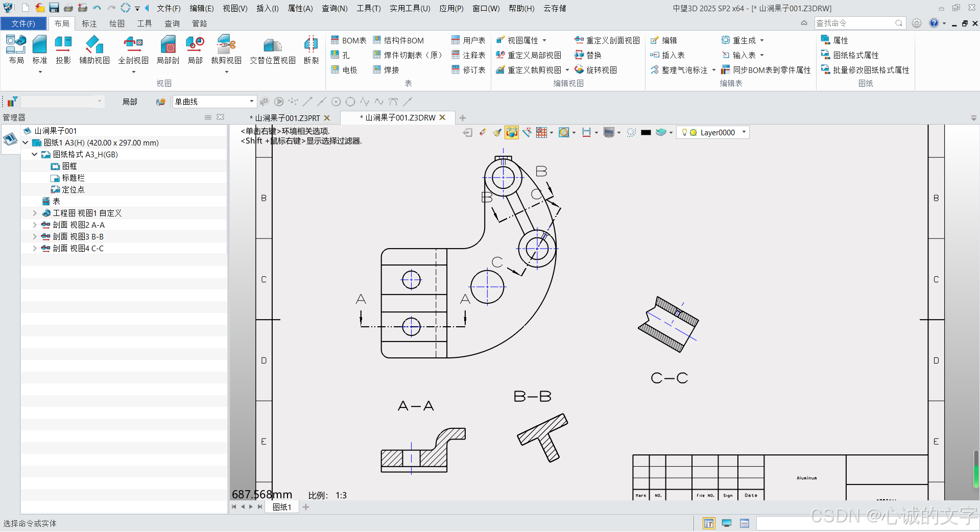This screenshot has width=980, height=532.
Task: Click the broom clean-up icon in canvas toolbar
Action: [x=497, y=132]
